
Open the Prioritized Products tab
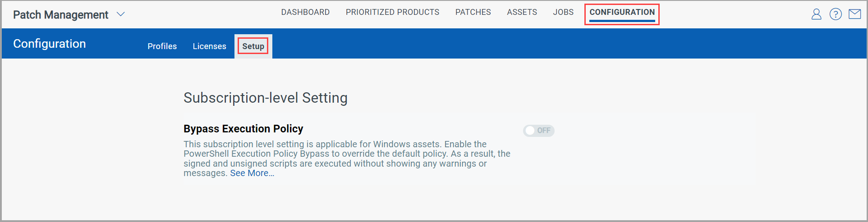392,12
